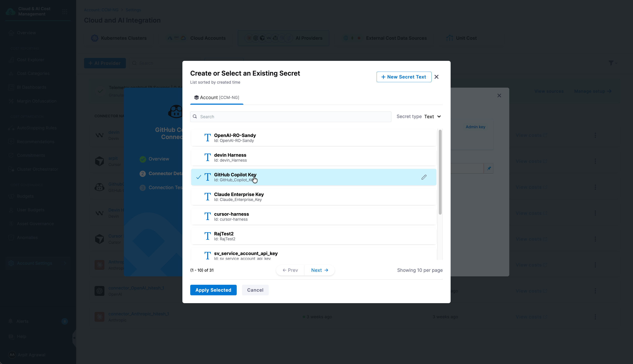Select the RajTest2 secret row
The width and height of the screenshot is (633, 364).
tap(314, 236)
